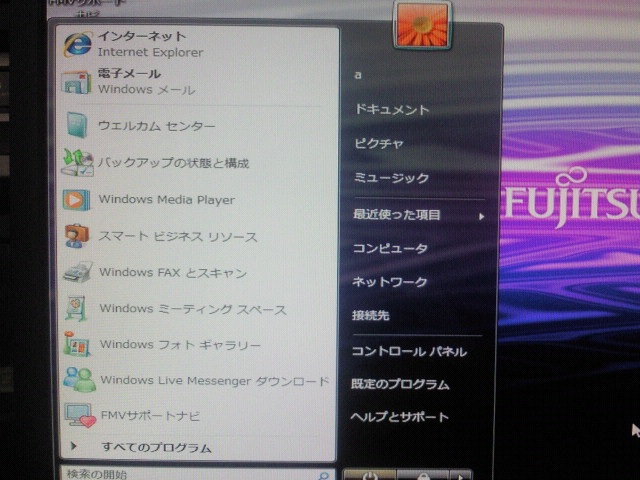Click the Windows ミーティング スペース icon
The height and width of the screenshot is (480, 640).
[76, 308]
